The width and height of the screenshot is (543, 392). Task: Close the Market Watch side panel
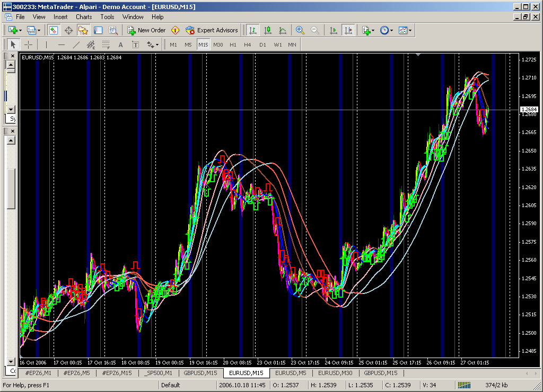click(13, 56)
